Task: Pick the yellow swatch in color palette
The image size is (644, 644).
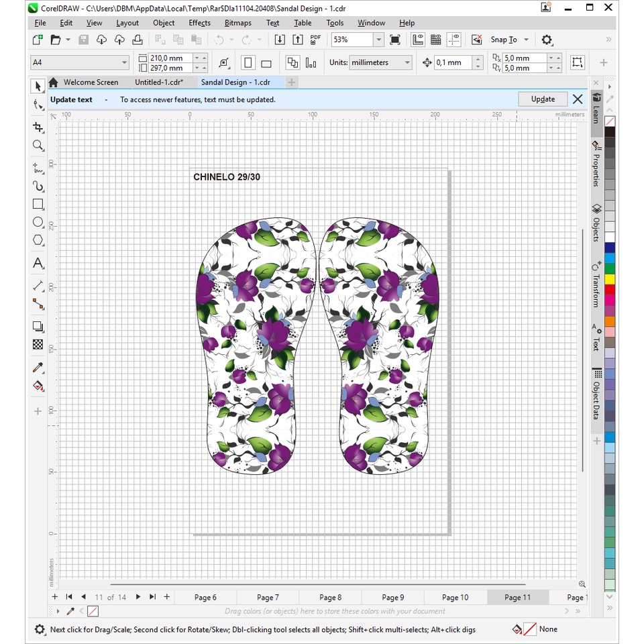Action: pyautogui.click(x=610, y=278)
